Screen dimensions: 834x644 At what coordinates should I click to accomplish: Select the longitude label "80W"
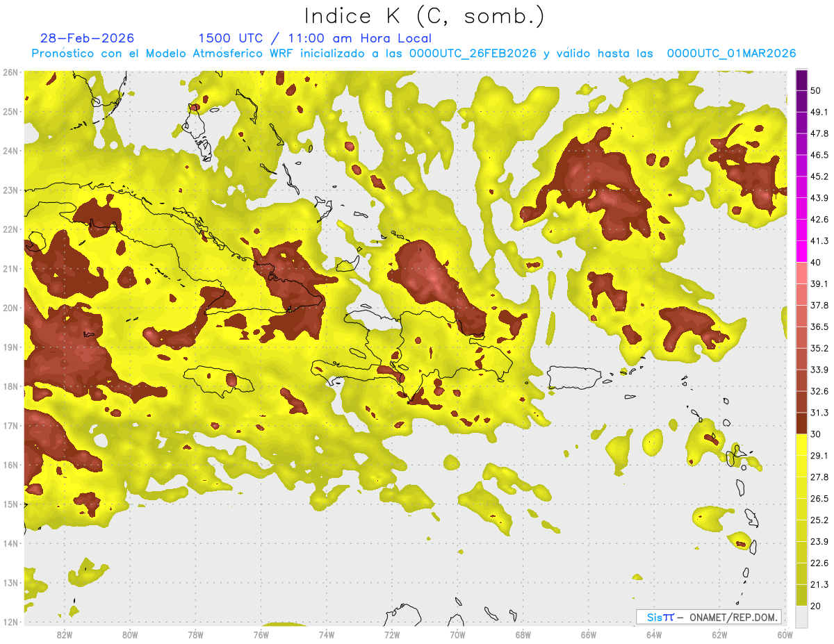(x=130, y=635)
